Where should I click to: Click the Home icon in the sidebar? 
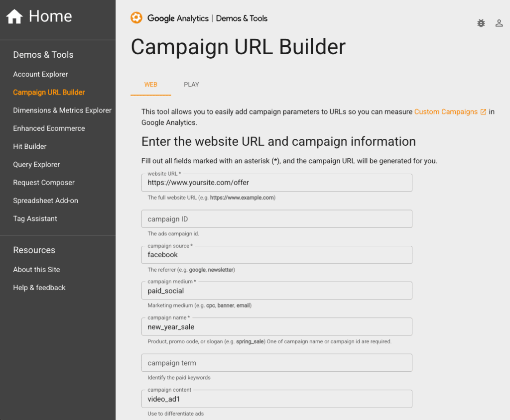15,16
